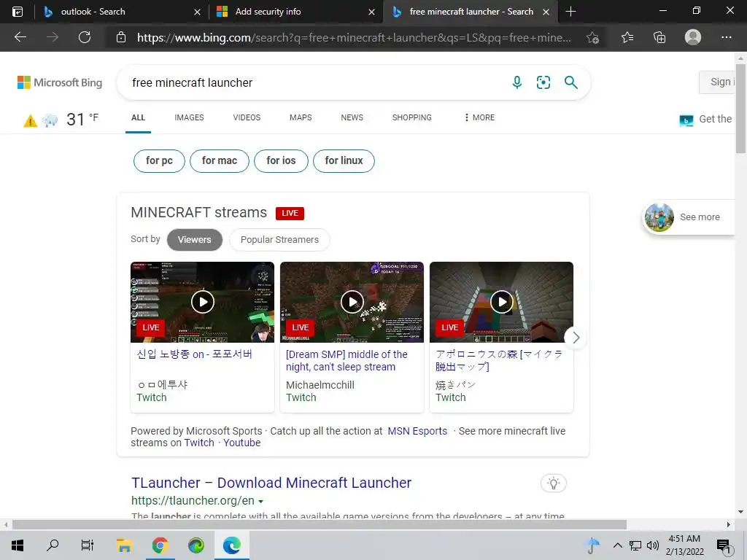Refine search with for mac chip
Viewport: 747px width, 560px height.
(219, 161)
